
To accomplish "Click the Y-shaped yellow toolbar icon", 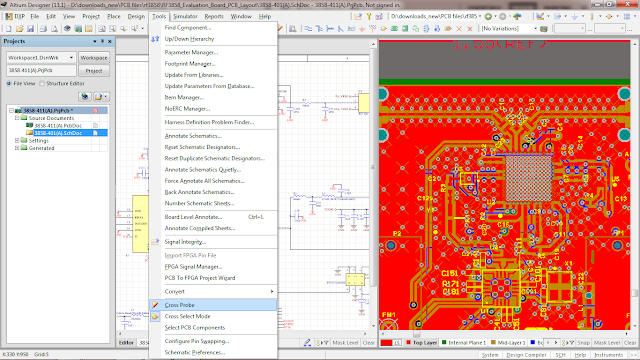I will pos(369,16).
